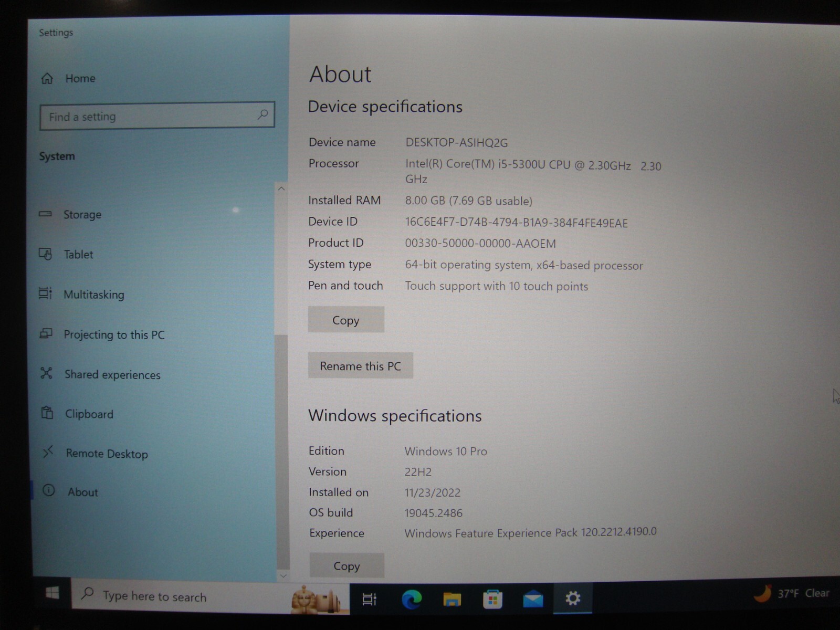Click the System section label in sidebar
The height and width of the screenshot is (630, 840).
point(57,156)
